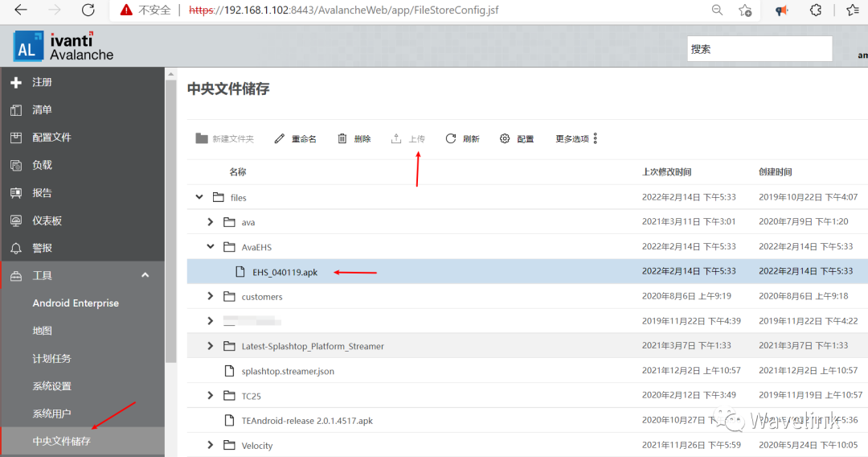This screenshot has height=457, width=868.
Task: Open System Settings (系统设置) in sidebar
Action: [51, 386]
